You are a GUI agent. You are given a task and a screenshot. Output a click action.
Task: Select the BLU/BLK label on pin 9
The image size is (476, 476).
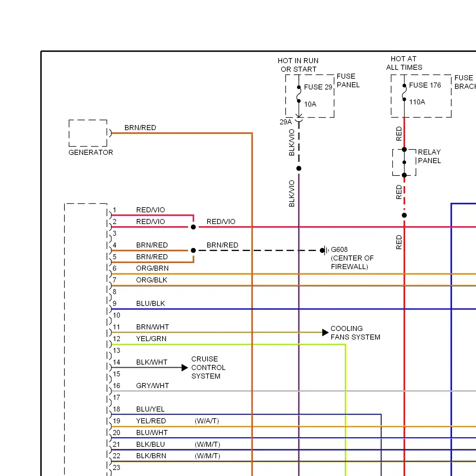click(151, 303)
